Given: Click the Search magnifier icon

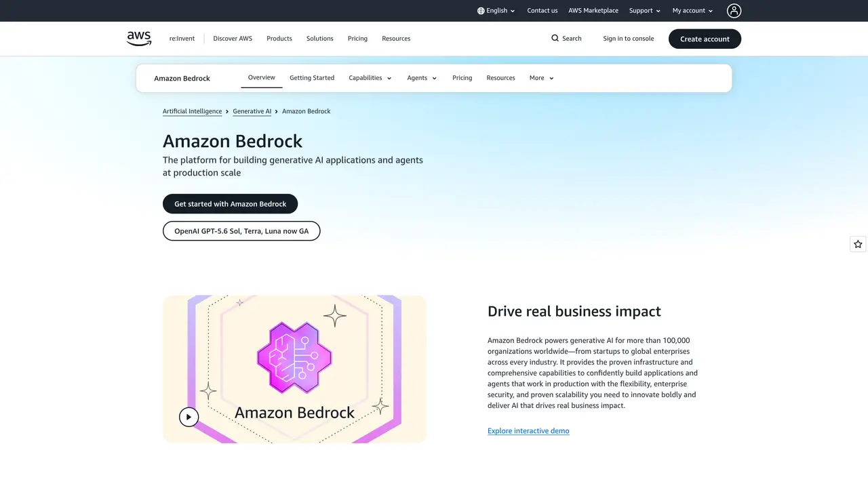Looking at the screenshot, I should 555,39.
